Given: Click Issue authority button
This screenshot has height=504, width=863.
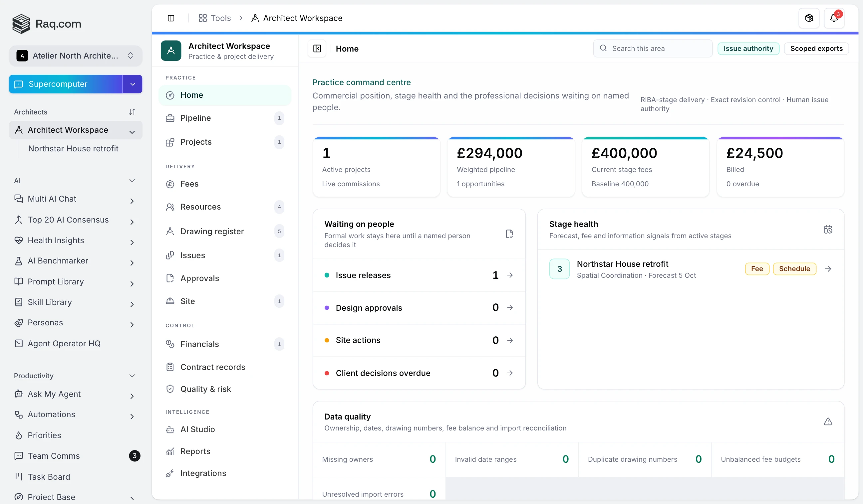Looking at the screenshot, I should pos(748,49).
